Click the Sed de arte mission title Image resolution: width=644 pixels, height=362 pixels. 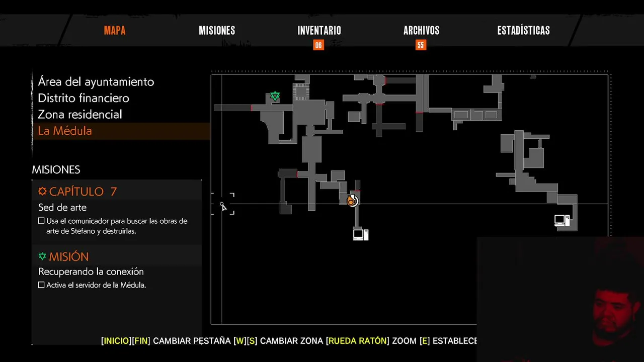[x=62, y=207]
